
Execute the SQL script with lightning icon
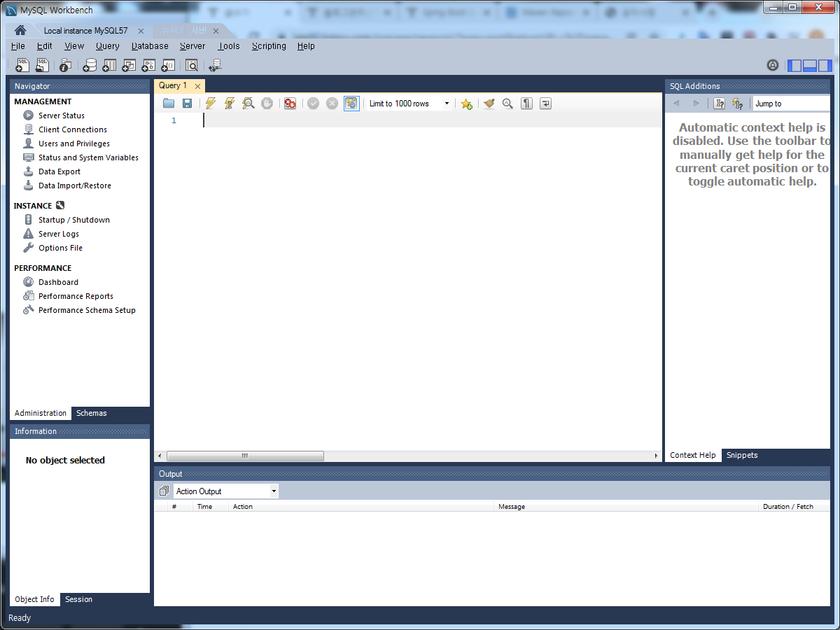pos(210,104)
